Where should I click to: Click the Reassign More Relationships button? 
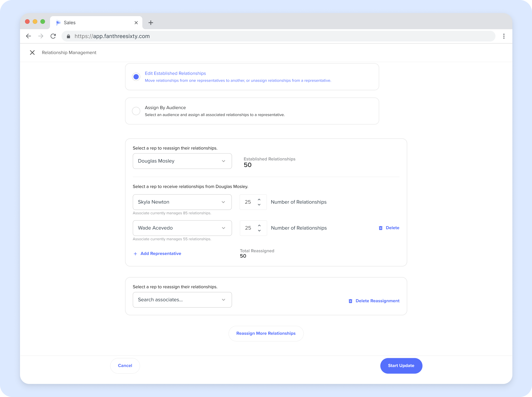(x=266, y=334)
